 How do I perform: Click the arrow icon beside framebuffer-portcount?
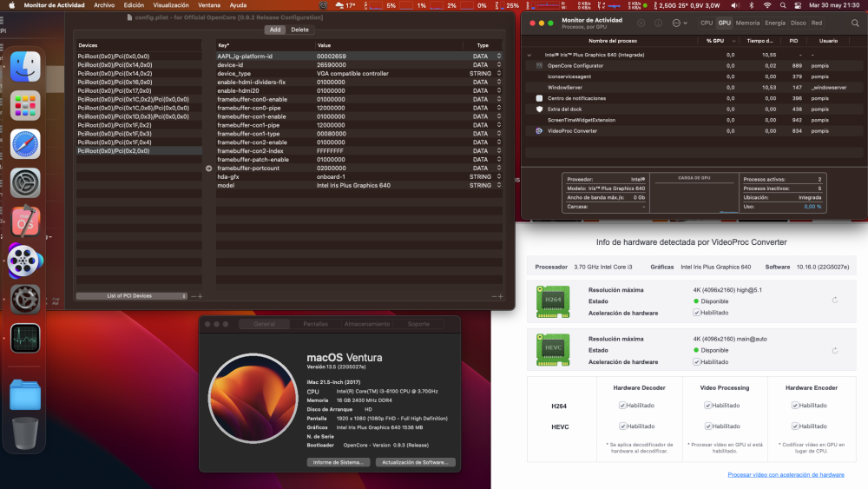pyautogui.click(x=208, y=169)
